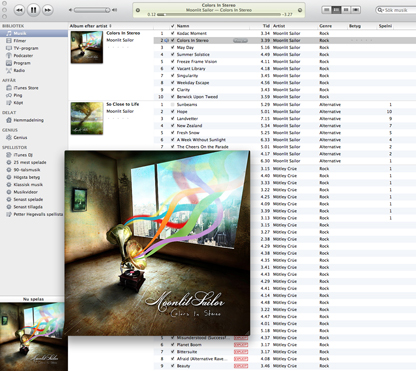
Task: Open search options magnifier dropdown
Action: pos(380,10)
